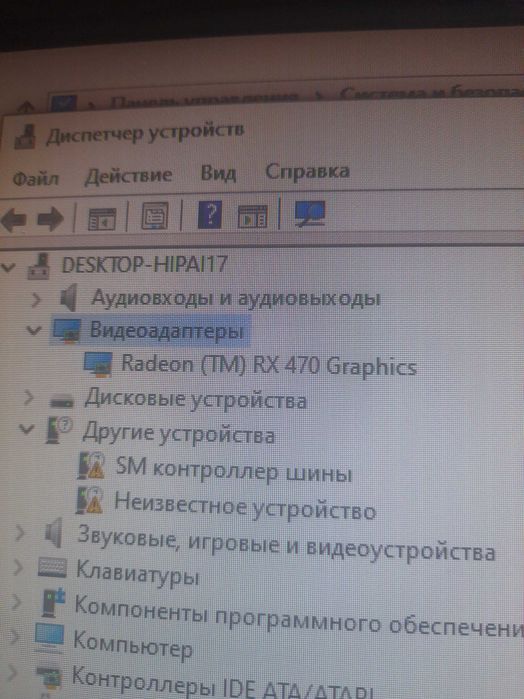
Task: Expand the Дисковые устройства category
Action: pyautogui.click(x=28, y=397)
